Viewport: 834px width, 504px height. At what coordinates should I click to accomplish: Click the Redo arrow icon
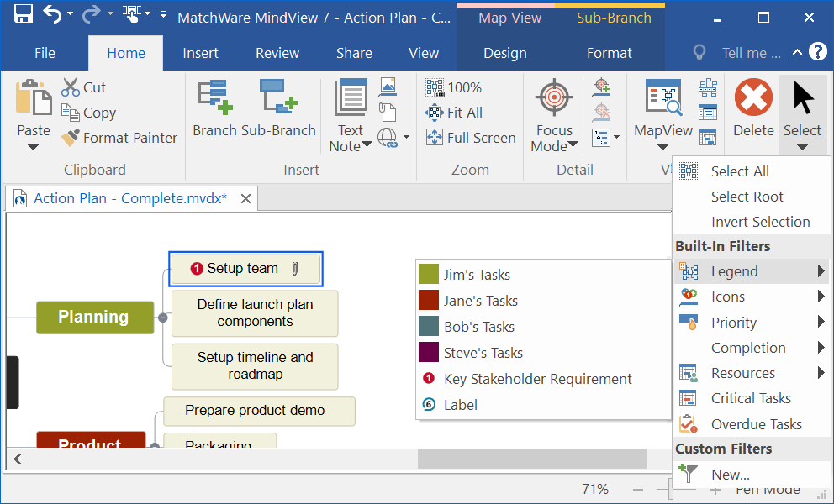[92, 13]
